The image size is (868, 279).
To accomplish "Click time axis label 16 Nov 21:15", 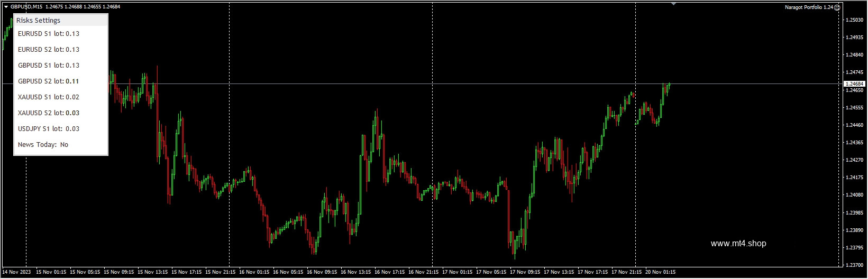I will (x=424, y=273).
